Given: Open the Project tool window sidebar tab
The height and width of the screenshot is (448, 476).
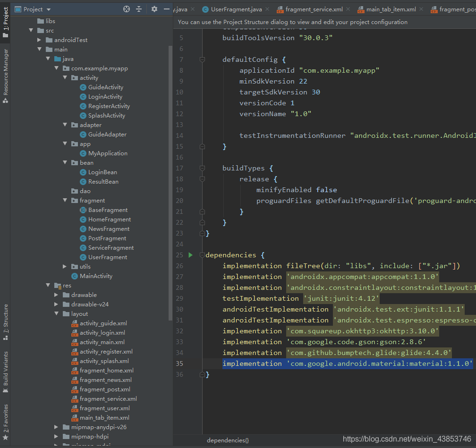Looking at the screenshot, I should [6, 22].
